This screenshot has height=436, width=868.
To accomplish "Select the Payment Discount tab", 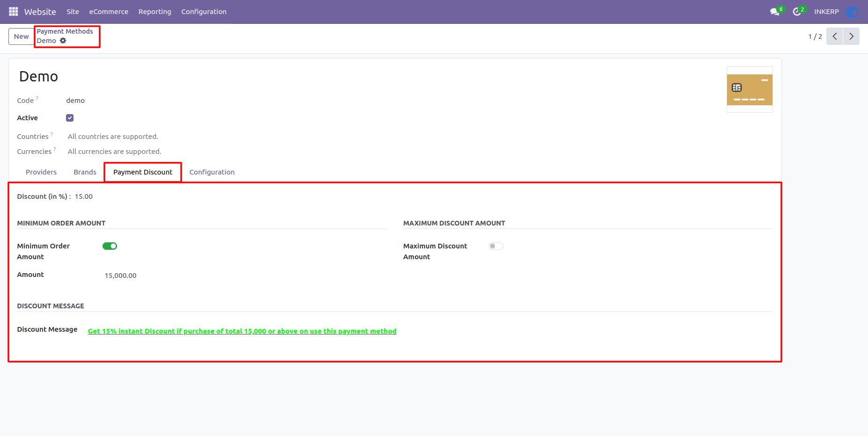I will pyautogui.click(x=143, y=172).
